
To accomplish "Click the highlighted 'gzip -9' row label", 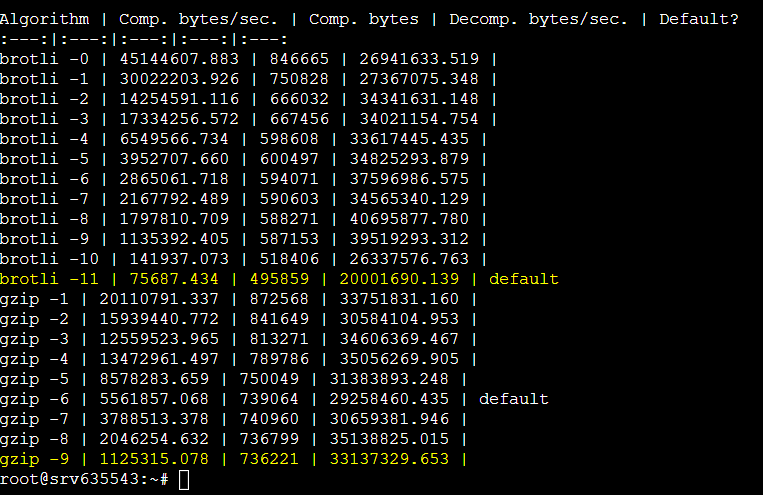I will (x=34, y=458).
